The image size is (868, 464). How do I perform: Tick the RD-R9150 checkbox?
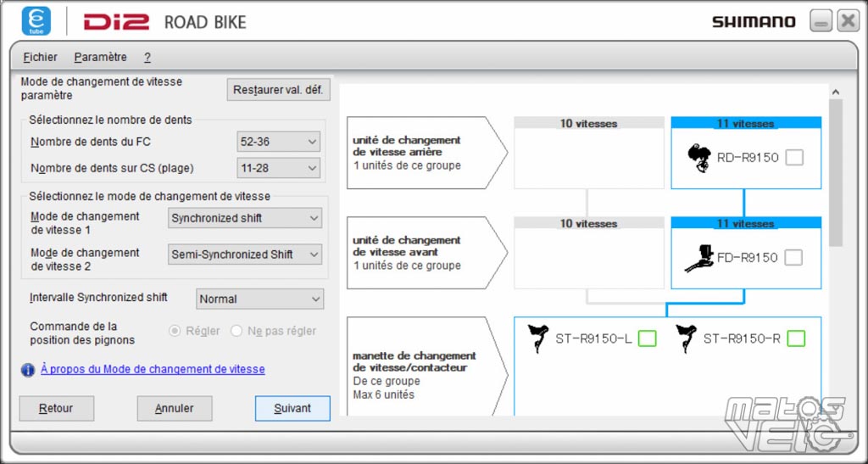click(794, 158)
